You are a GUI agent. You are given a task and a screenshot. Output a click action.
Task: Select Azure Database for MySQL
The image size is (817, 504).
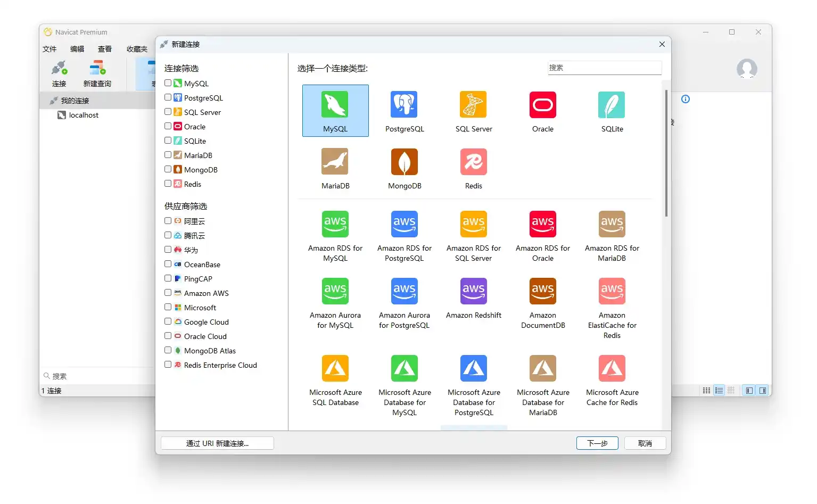click(405, 386)
